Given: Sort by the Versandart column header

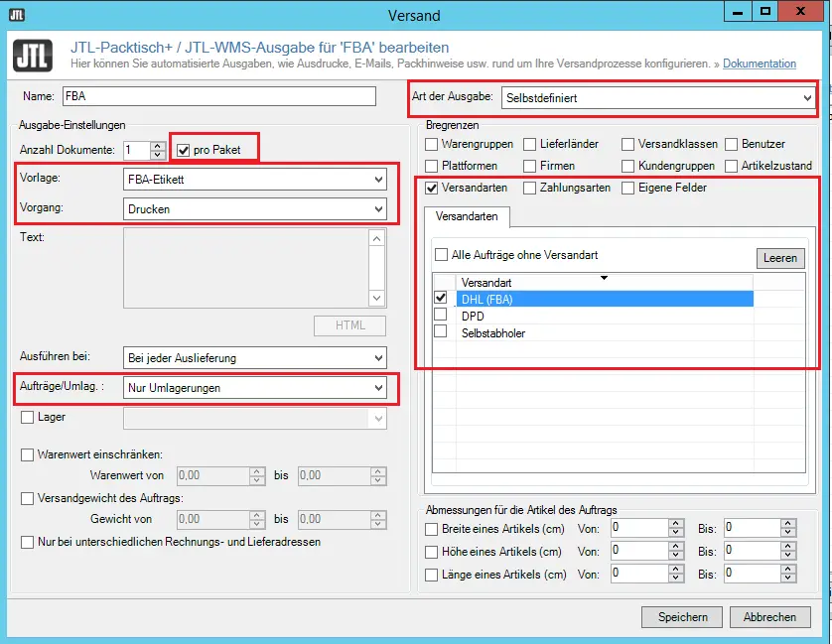Looking at the screenshot, I should click(x=605, y=282).
